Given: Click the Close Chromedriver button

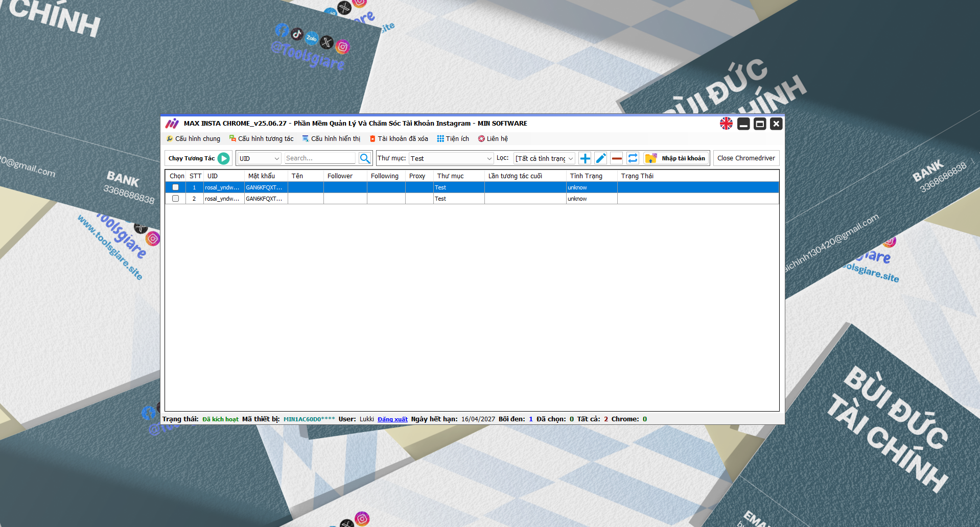Looking at the screenshot, I should (x=746, y=158).
